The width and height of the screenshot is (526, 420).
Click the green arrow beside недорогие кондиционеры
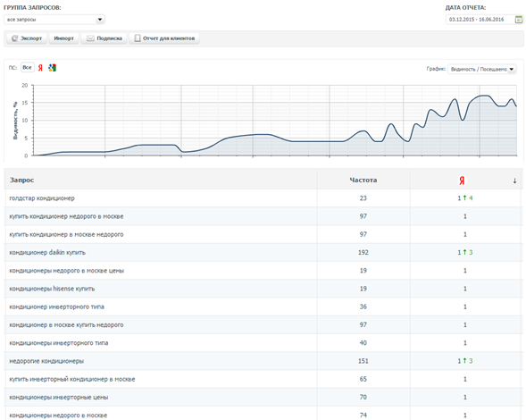[x=464, y=361]
